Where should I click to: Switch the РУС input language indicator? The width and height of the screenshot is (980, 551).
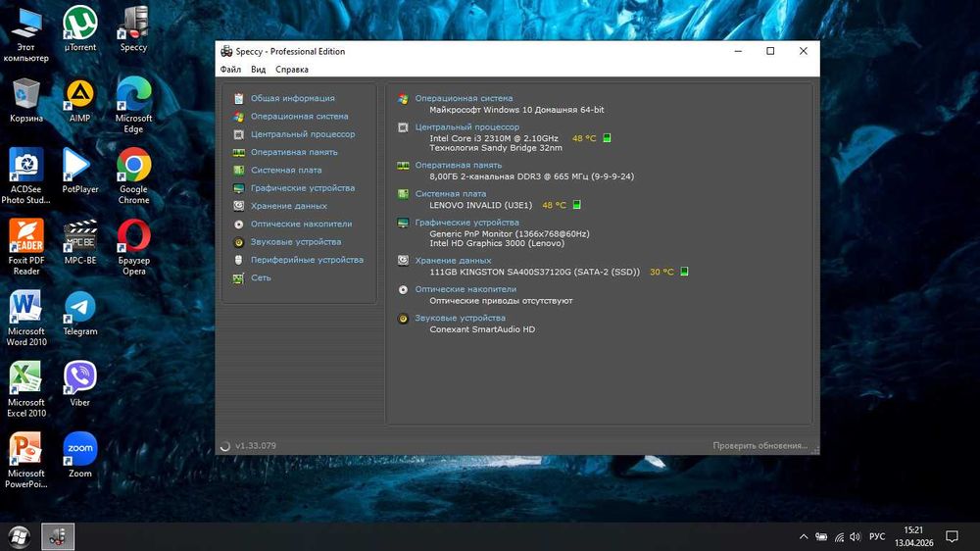click(877, 536)
